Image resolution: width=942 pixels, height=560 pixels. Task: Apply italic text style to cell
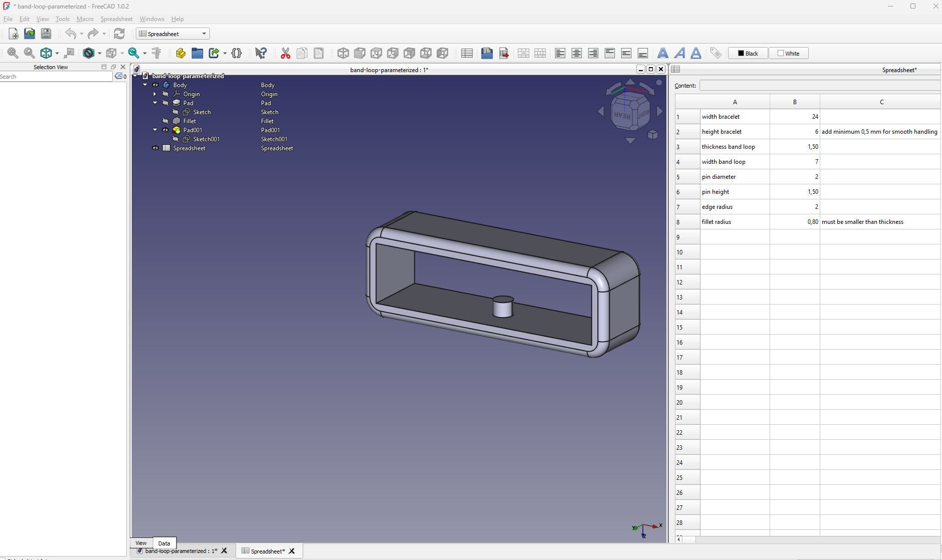click(679, 53)
